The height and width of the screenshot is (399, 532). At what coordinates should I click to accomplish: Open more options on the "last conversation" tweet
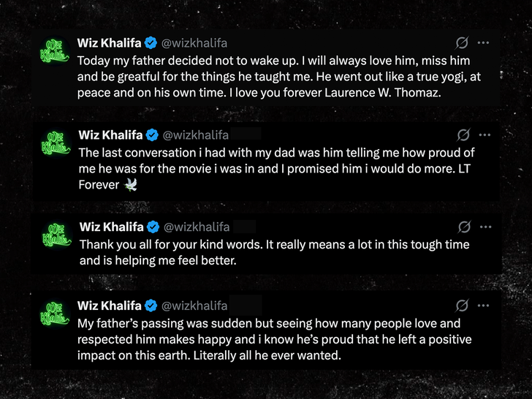(x=484, y=135)
